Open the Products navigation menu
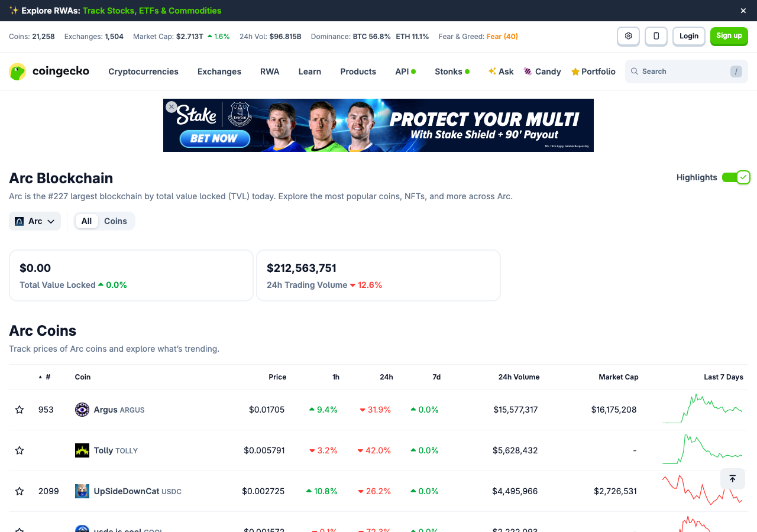The width and height of the screenshot is (757, 532). coord(358,72)
